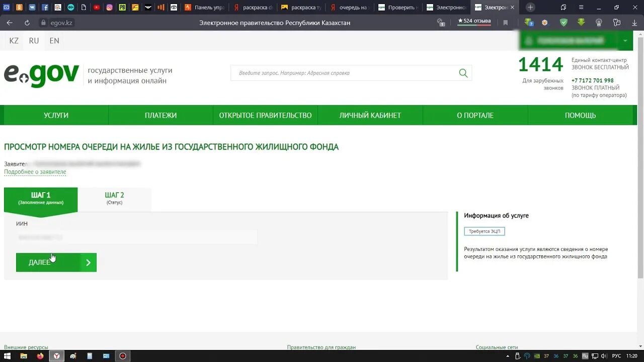Click the bookmark icon in the address bar
The image size is (644, 362).
(x=505, y=22)
